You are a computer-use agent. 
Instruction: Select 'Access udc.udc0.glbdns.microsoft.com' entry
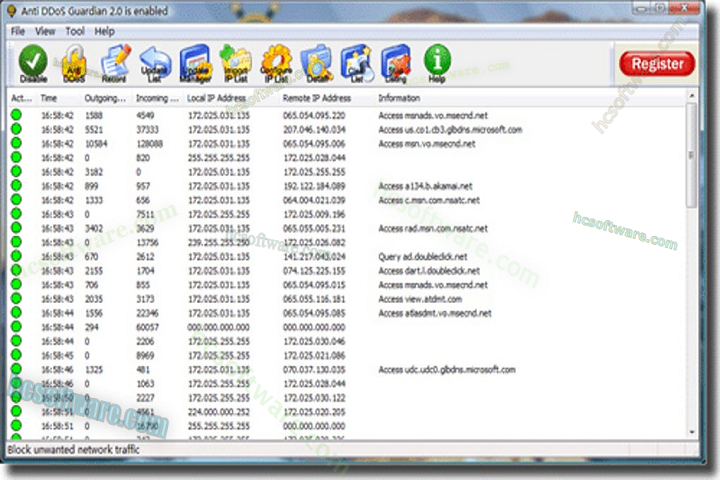coord(447,369)
